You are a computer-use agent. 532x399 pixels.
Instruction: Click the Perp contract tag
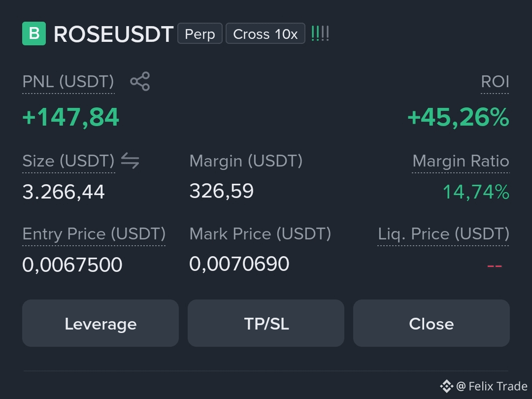(200, 33)
